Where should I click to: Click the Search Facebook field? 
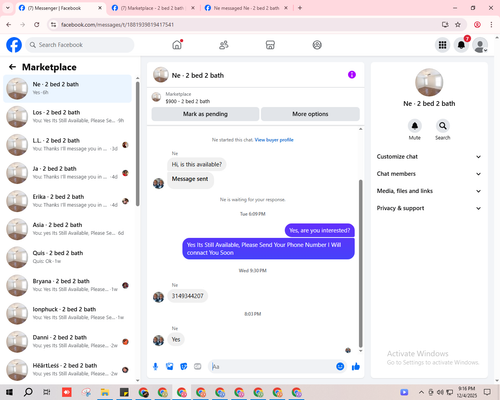80,45
